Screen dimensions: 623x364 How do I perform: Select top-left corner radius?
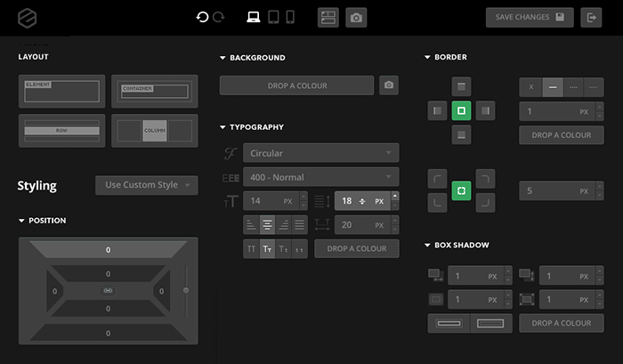click(x=438, y=179)
